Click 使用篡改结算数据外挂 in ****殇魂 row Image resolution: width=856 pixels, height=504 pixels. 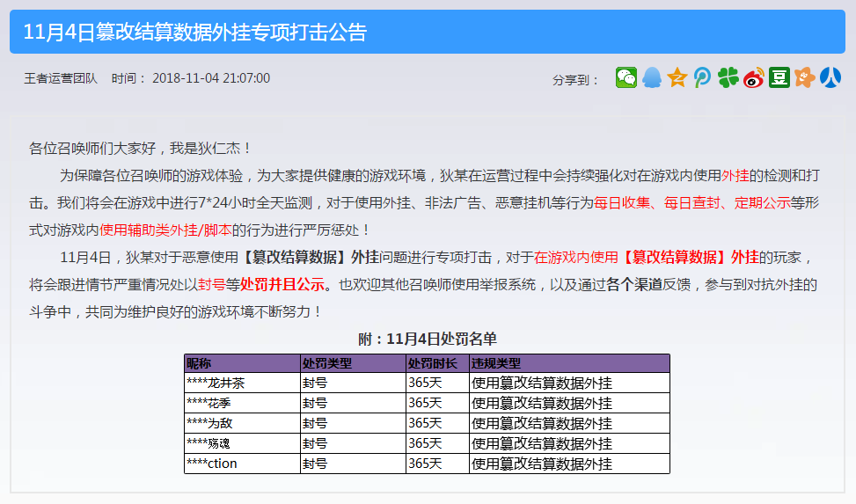[542, 444]
